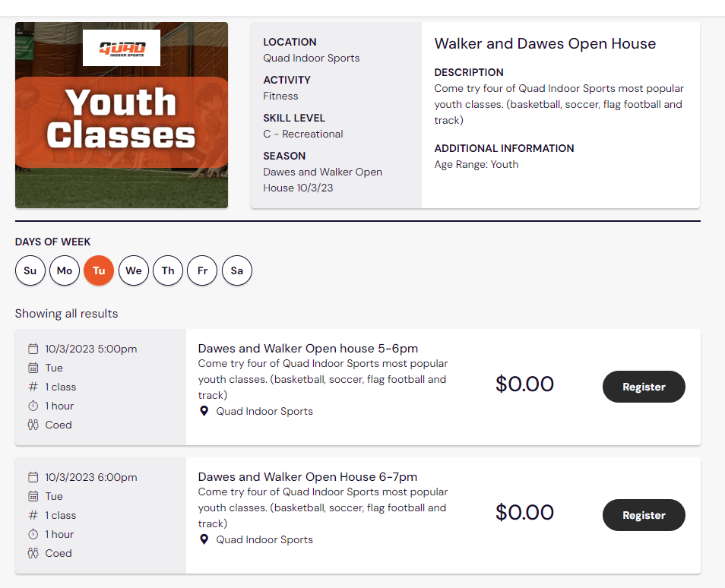Image resolution: width=725 pixels, height=588 pixels.
Task: Register for the Open house 5-6pm class
Action: (x=644, y=387)
